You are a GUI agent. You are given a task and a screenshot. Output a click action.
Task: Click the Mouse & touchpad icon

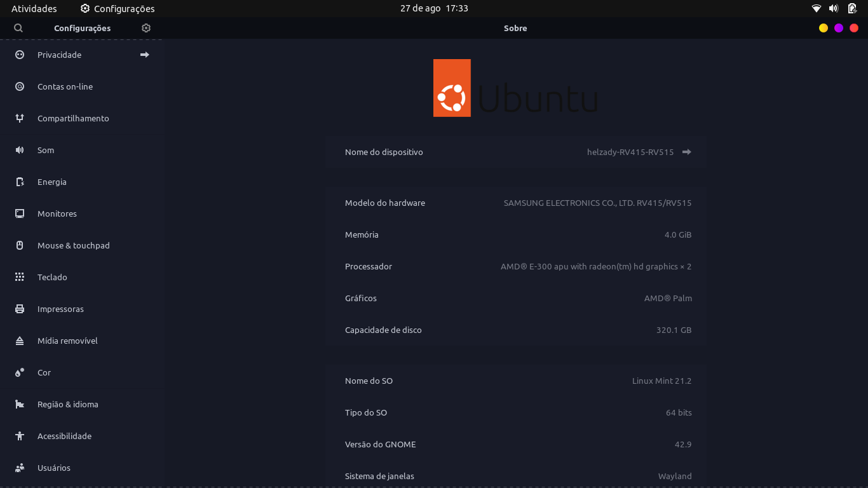tap(20, 245)
